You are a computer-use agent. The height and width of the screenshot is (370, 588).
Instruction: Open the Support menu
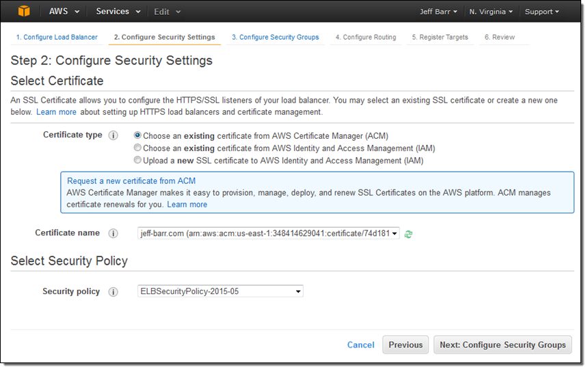click(542, 12)
